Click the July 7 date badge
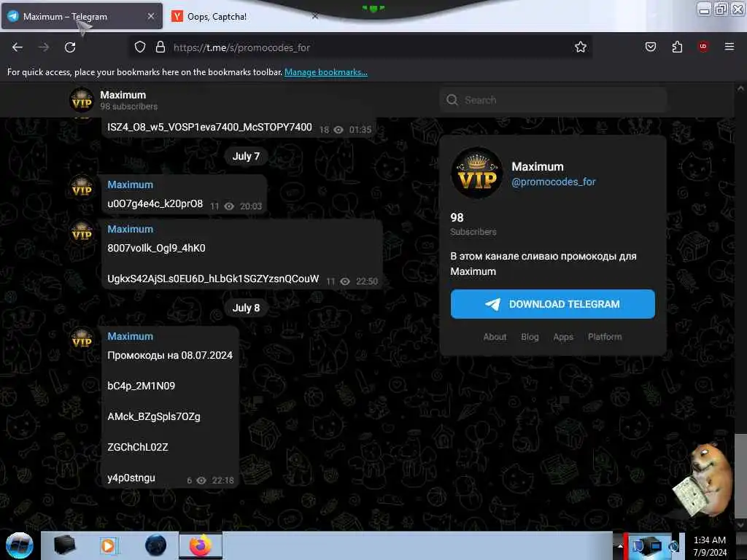747x560 pixels. pyautogui.click(x=246, y=156)
